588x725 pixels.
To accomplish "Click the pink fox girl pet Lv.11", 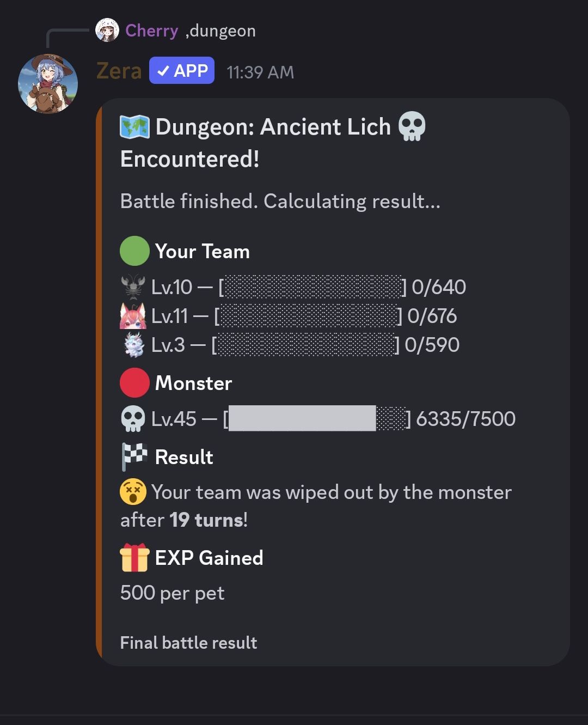I will point(133,316).
